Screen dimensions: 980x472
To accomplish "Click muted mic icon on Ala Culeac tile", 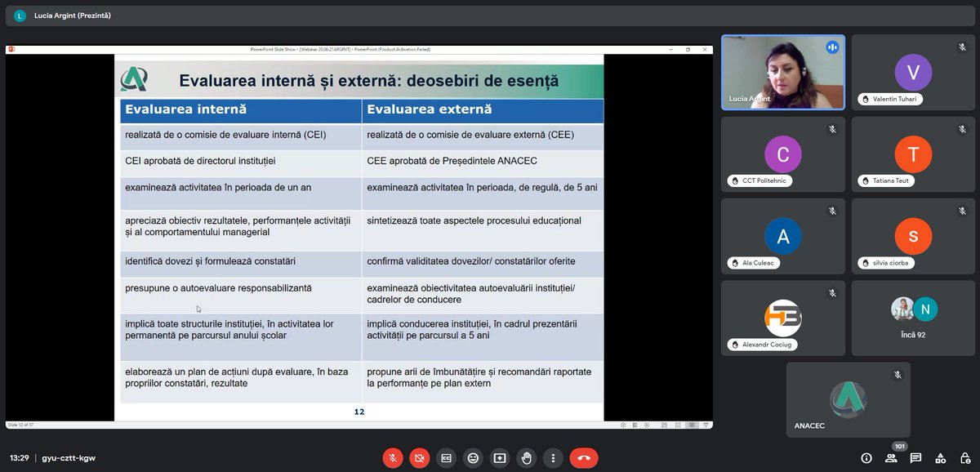I will click(x=832, y=211).
